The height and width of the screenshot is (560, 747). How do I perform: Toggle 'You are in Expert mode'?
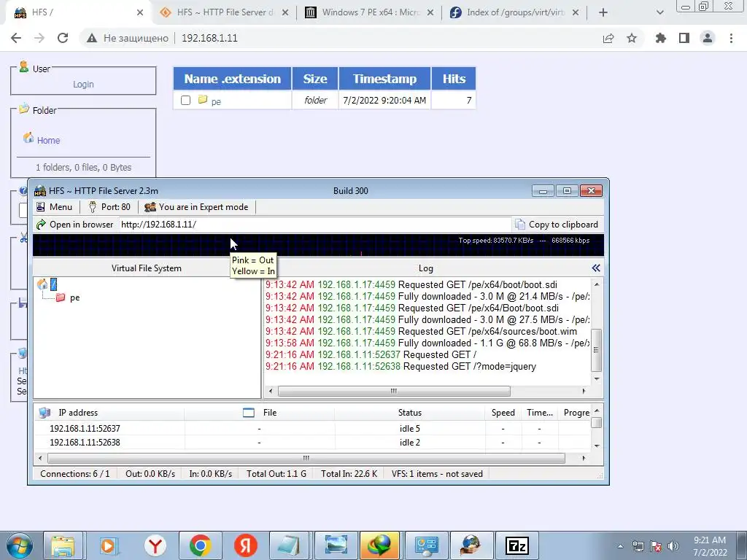(196, 206)
